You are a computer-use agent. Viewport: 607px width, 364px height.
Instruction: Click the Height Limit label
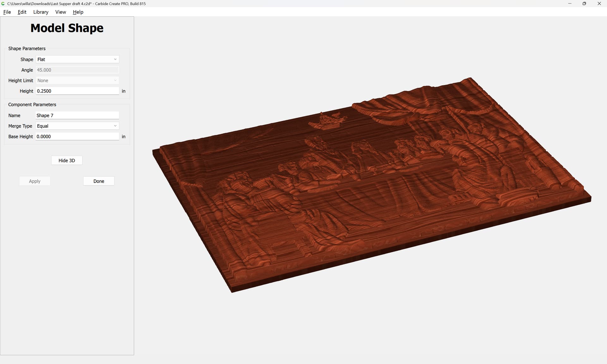click(21, 81)
